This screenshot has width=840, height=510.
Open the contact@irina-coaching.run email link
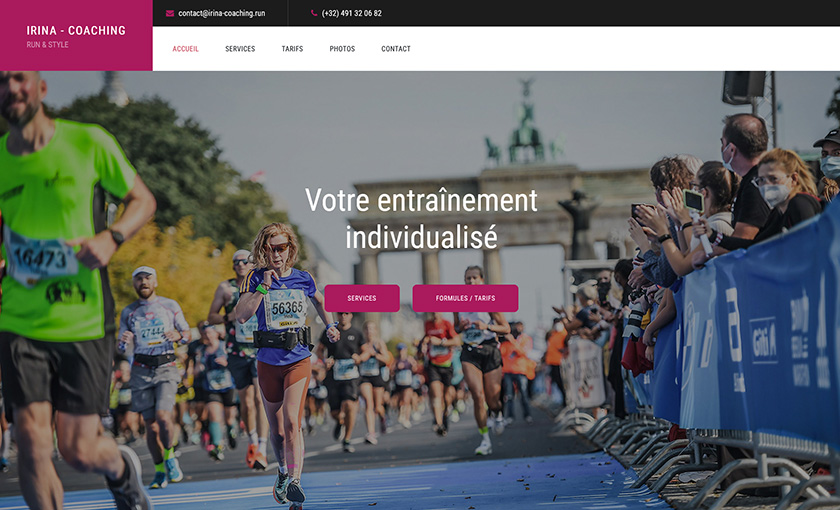(x=221, y=13)
